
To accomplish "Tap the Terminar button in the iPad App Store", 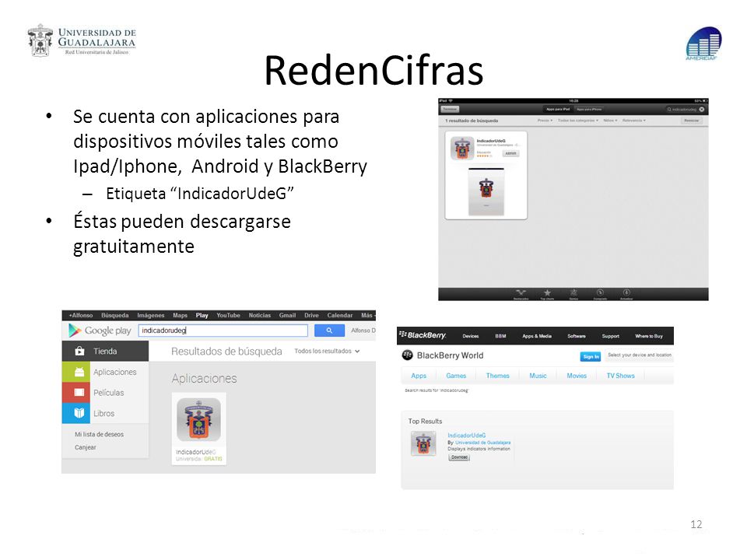I will [x=450, y=110].
